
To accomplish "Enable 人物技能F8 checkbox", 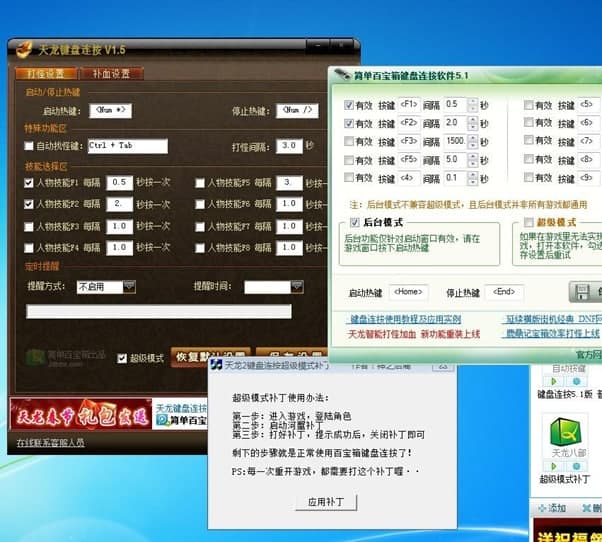I will pyautogui.click(x=200, y=248).
